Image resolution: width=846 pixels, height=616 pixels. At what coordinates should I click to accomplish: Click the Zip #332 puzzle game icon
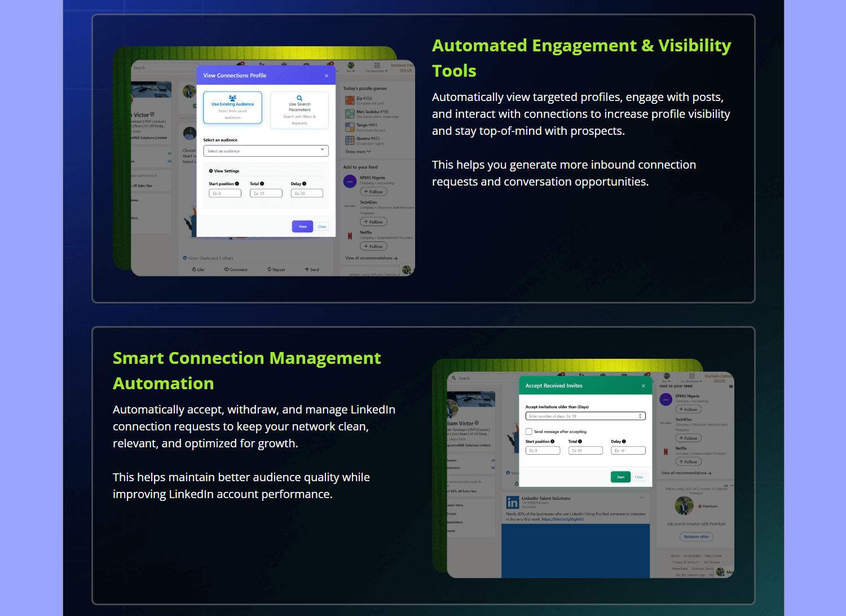click(350, 100)
